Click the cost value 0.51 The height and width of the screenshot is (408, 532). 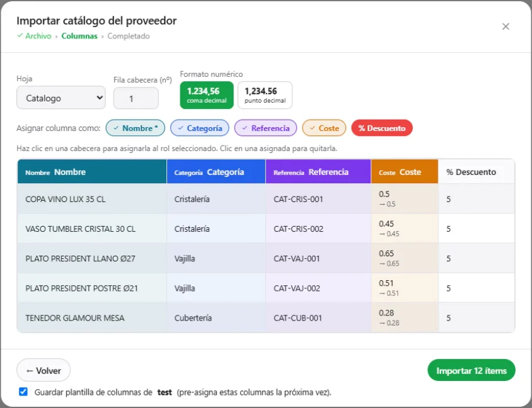click(386, 283)
